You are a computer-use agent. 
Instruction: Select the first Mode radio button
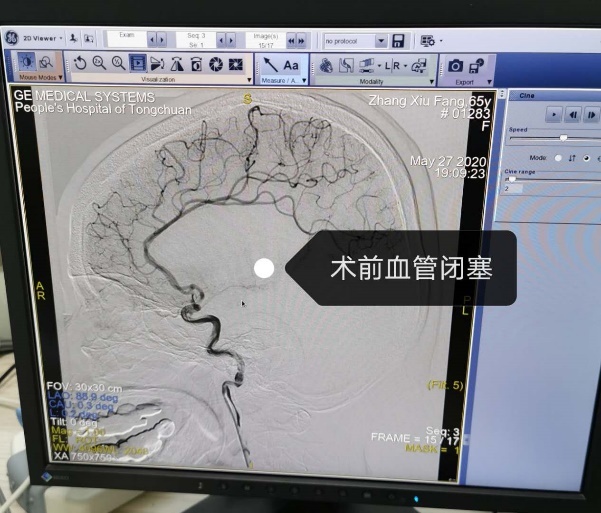[558, 158]
